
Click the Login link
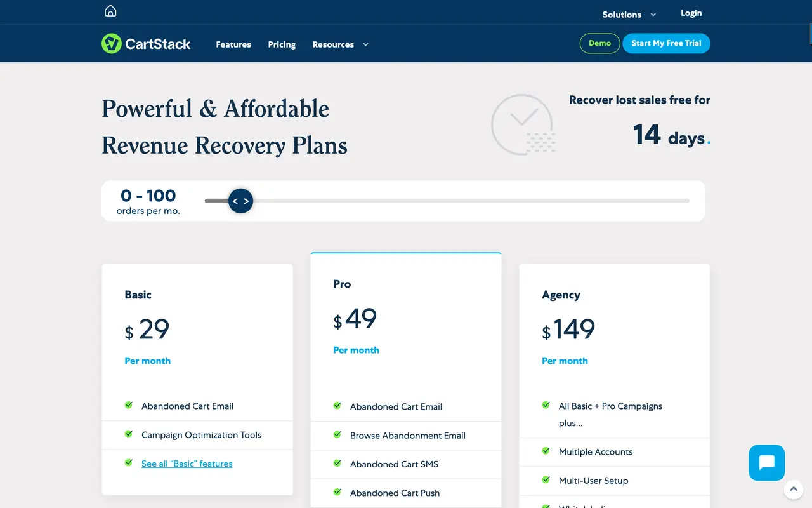(x=691, y=13)
